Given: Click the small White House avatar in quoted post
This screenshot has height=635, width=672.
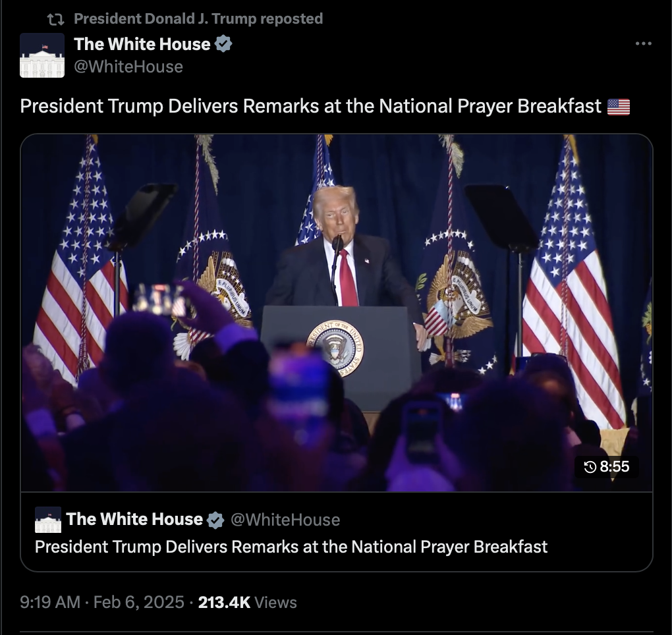Looking at the screenshot, I should [48, 519].
